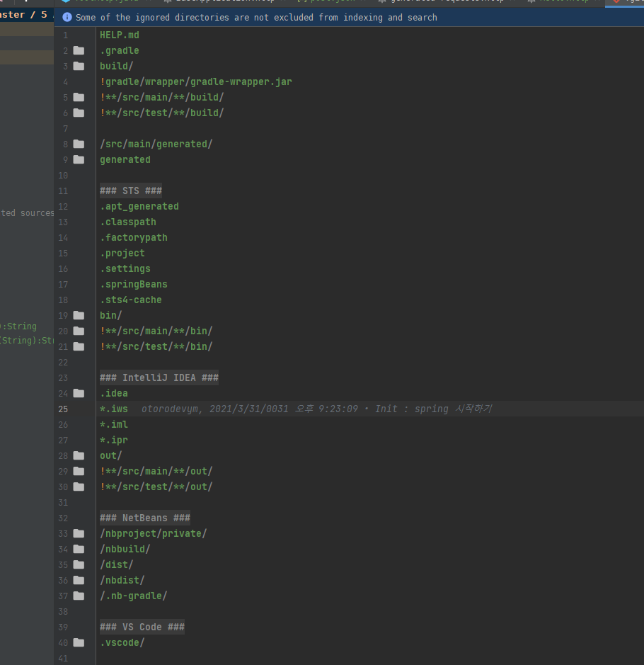Click the *.iml entry

(x=113, y=424)
